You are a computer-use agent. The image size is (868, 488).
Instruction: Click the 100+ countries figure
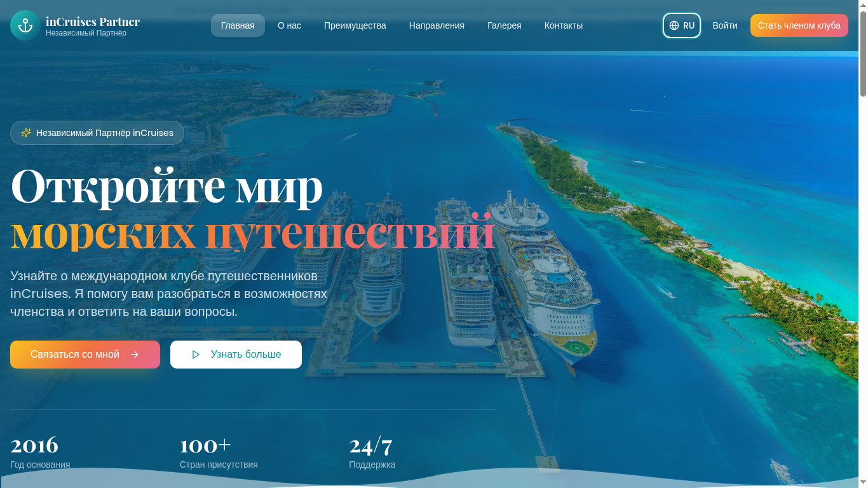pos(205,445)
